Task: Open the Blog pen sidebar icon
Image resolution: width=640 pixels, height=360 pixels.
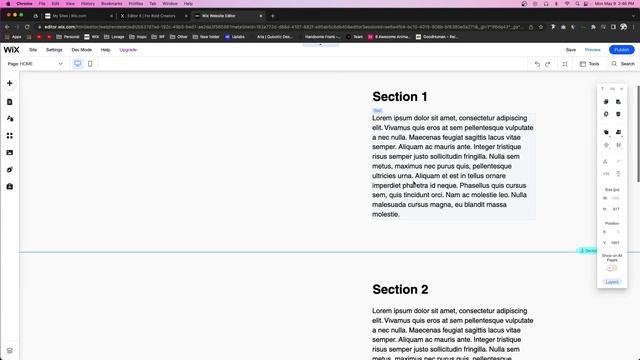Action: [10, 169]
